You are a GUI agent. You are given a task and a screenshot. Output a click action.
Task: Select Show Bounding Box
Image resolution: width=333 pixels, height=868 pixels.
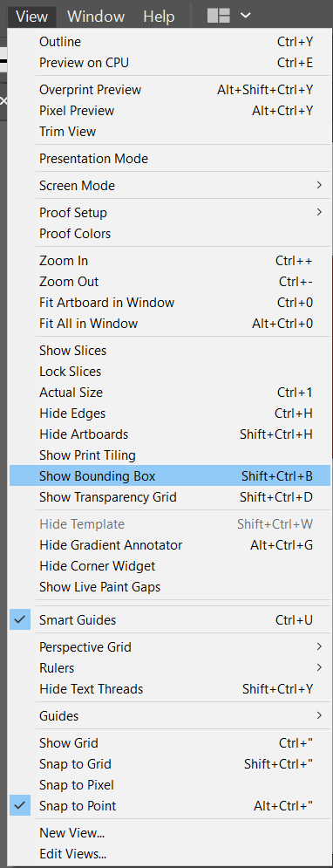170,476
